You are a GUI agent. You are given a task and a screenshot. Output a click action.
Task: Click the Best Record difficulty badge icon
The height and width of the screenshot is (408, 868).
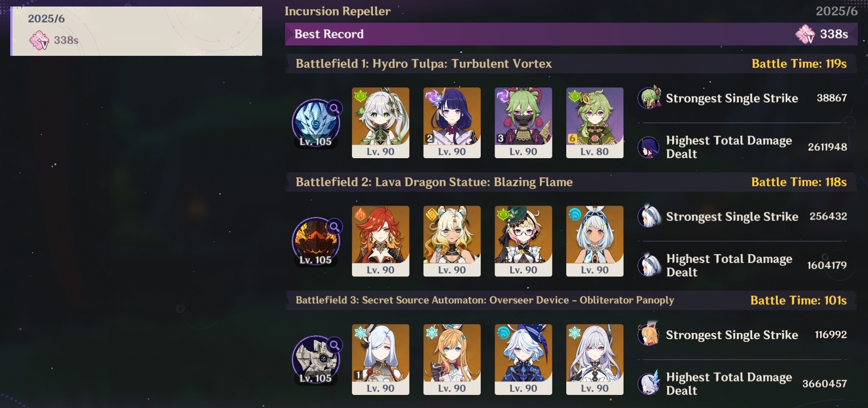click(x=805, y=34)
